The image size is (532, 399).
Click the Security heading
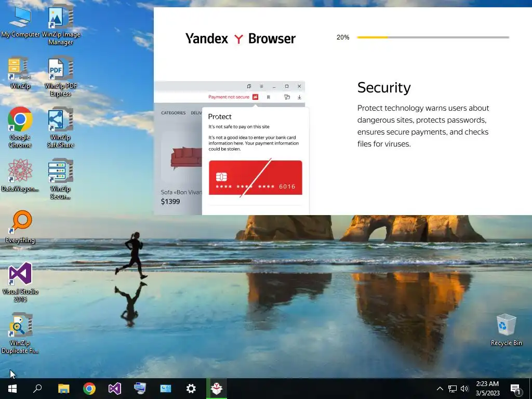pyautogui.click(x=384, y=88)
